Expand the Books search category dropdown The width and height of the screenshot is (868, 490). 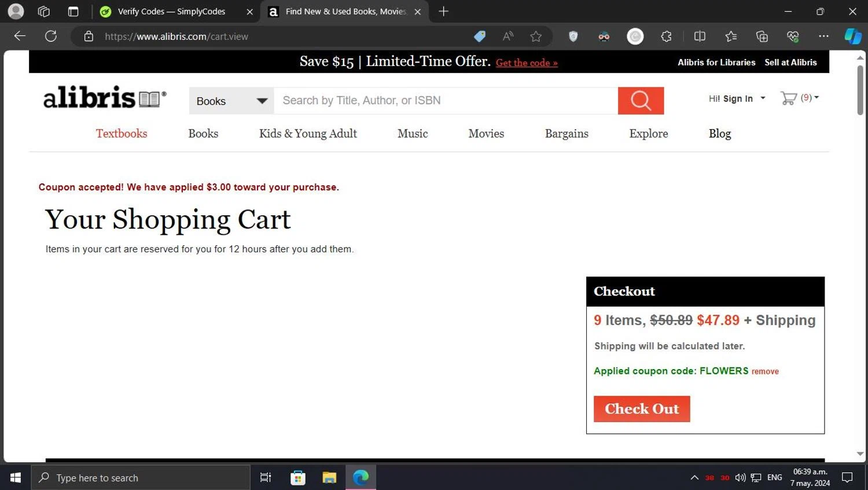coord(231,101)
